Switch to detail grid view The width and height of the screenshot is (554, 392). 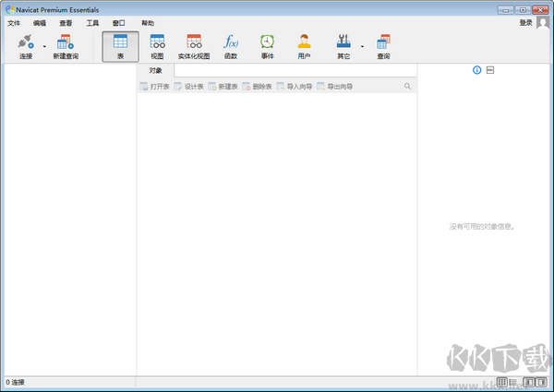[502, 382]
